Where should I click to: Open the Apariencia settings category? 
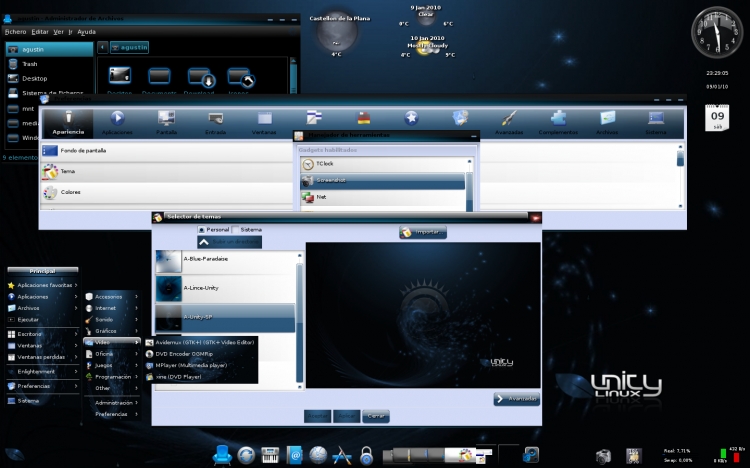click(68, 121)
